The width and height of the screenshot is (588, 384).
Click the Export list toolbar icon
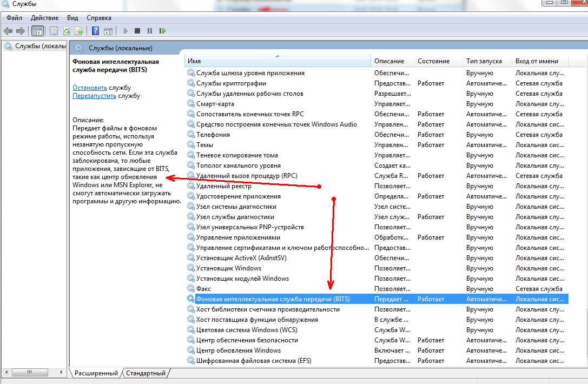(79, 31)
